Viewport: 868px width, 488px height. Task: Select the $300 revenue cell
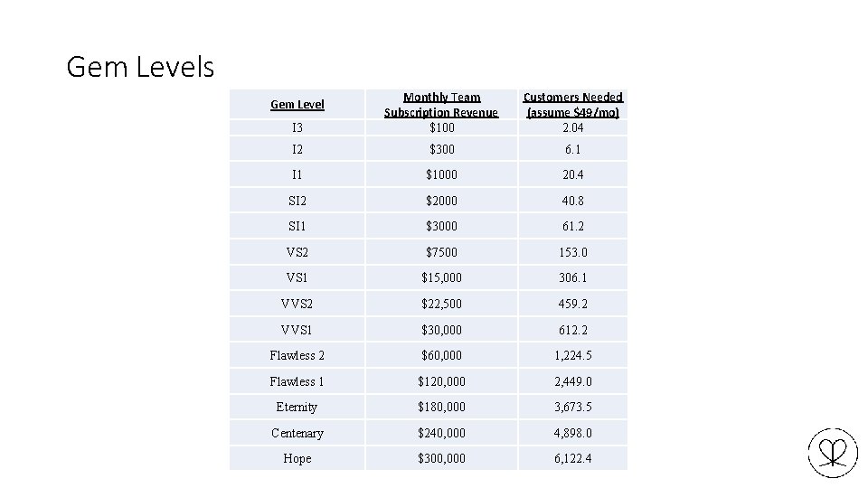[442, 149]
